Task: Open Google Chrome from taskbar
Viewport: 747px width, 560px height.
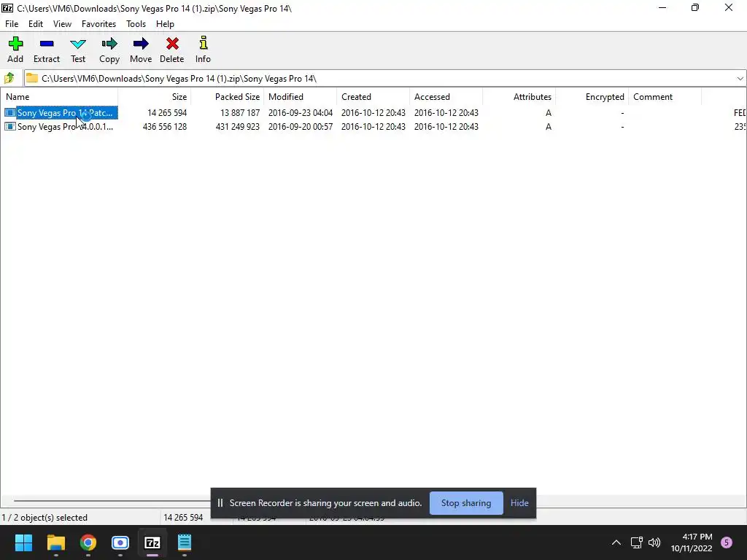Action: click(x=88, y=542)
